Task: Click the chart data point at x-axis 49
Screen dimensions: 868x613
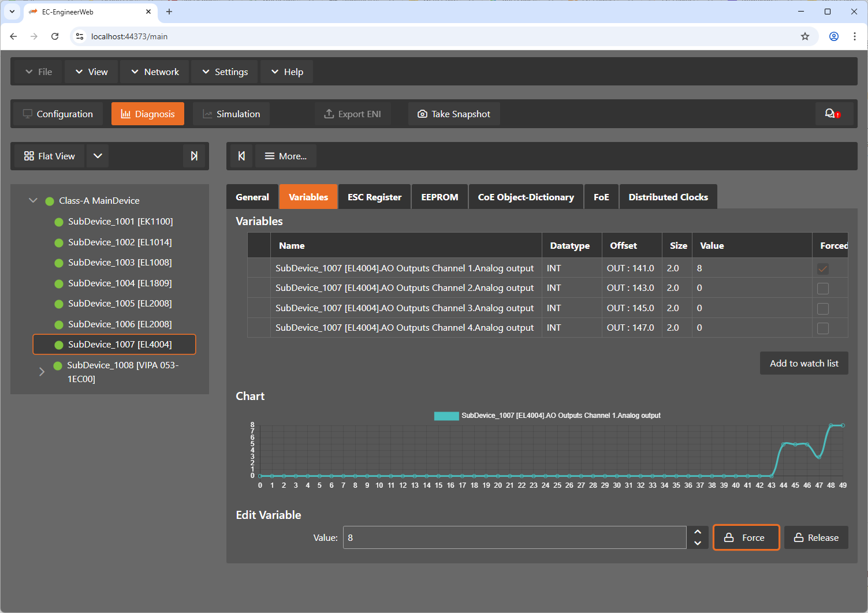Action: (843, 425)
